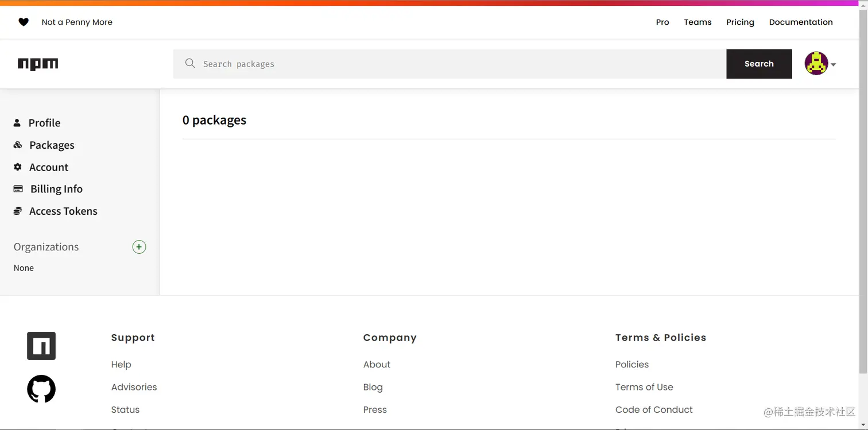This screenshot has height=430, width=868.
Task: Click the 'Terms & Policies' footer heading
Action: (x=661, y=338)
